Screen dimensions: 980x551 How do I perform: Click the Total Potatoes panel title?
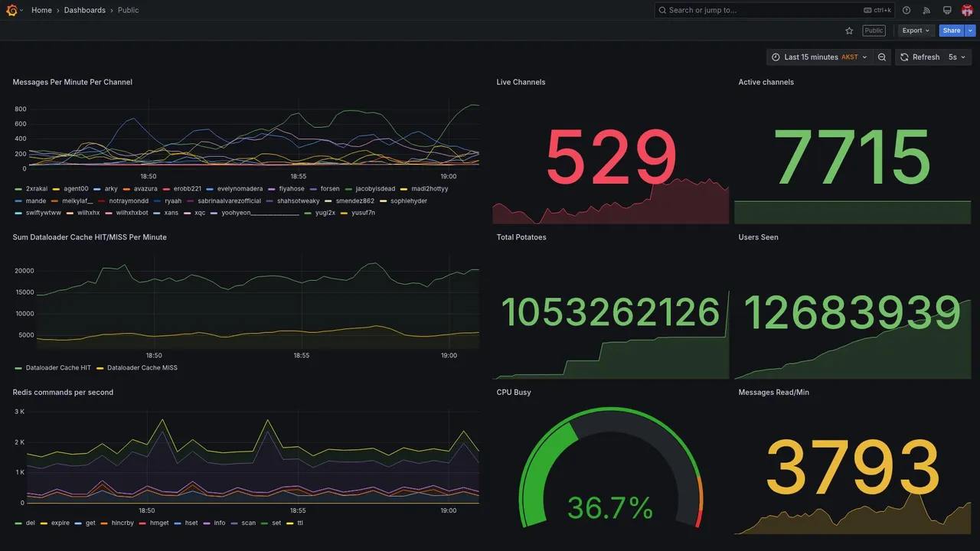click(521, 237)
